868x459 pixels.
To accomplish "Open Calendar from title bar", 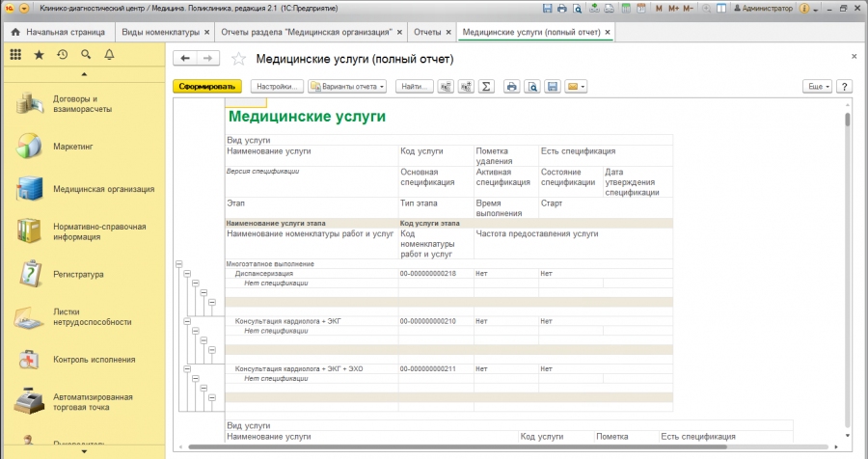I will point(641,9).
